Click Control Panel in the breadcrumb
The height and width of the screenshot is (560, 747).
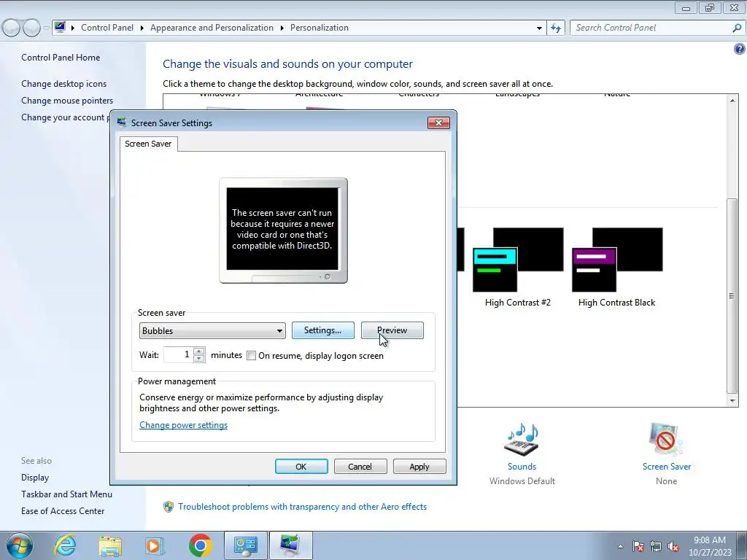coord(107,28)
